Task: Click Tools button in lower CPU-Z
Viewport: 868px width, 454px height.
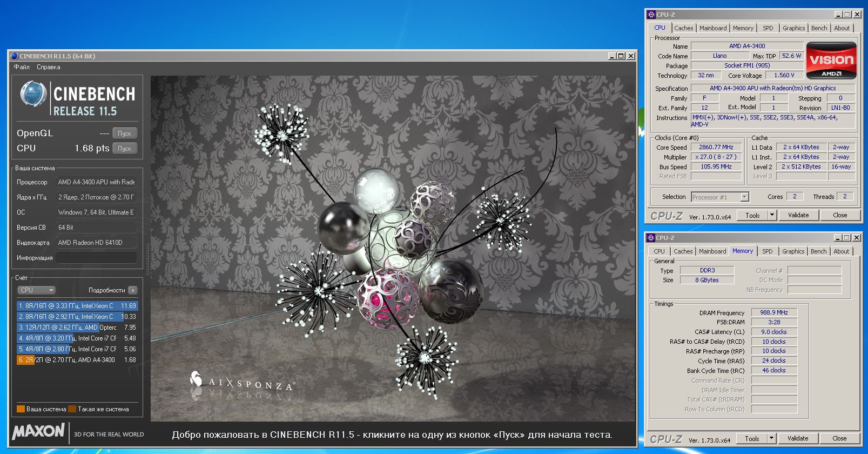Action: 752,438
